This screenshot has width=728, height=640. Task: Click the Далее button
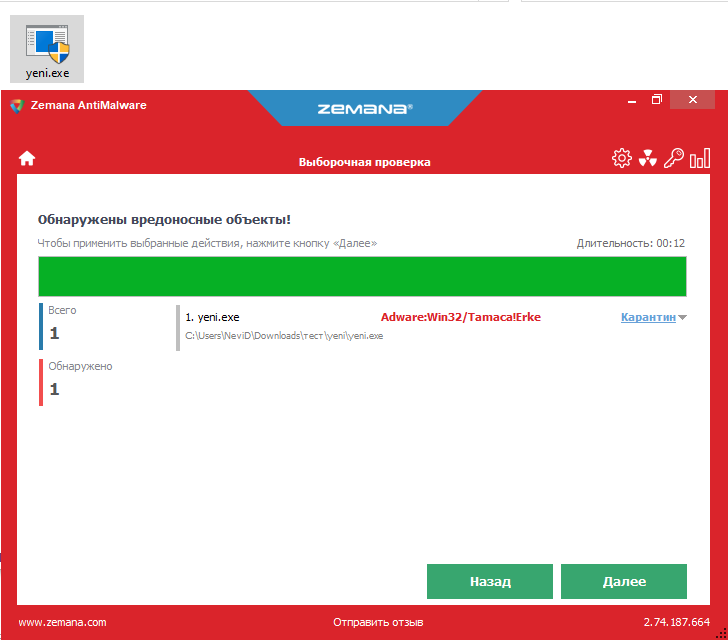[x=624, y=581]
